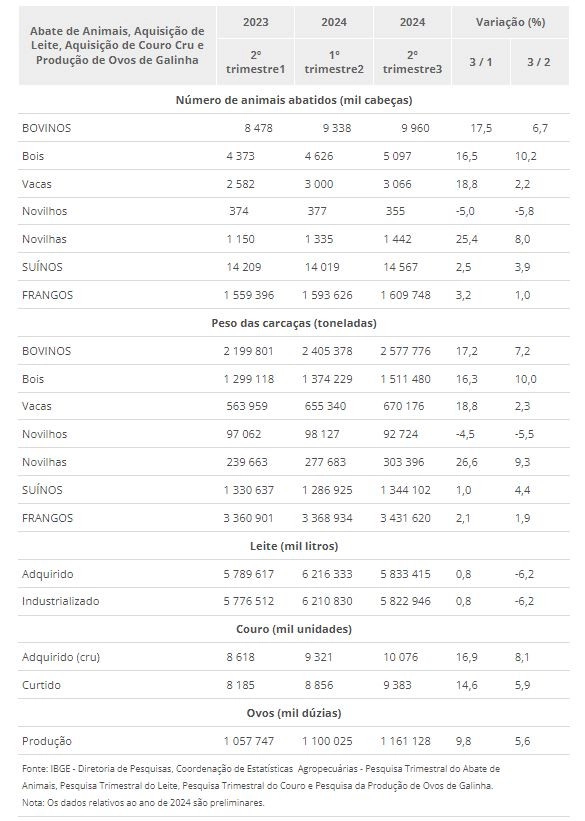Click the Bois value 5 097
Screen dimensions: 585x821
[398, 156]
